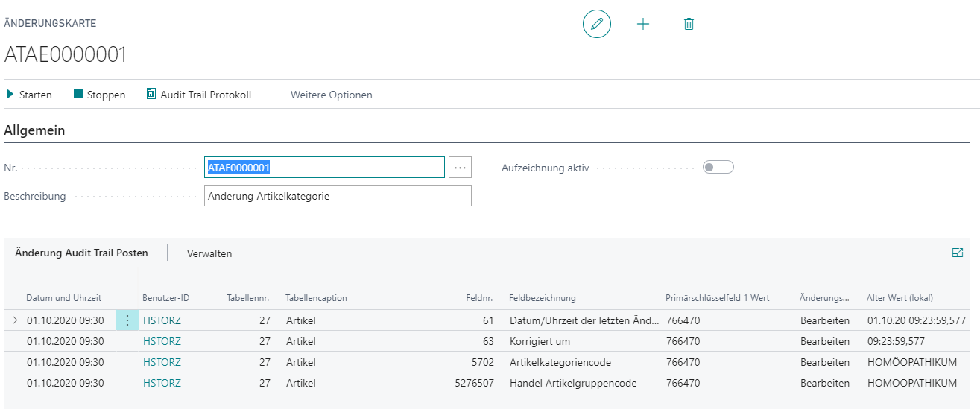The image size is (980, 409).
Task: Open row options three-dot menu
Action: click(x=127, y=320)
